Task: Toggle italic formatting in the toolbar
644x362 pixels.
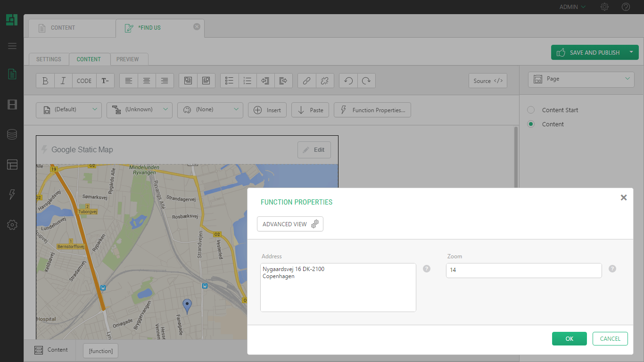Action: click(63, 81)
